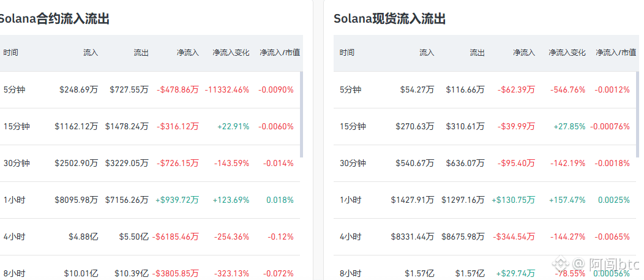
Task: Sort the spot table by 净流入变化 header
Action: (x=567, y=53)
